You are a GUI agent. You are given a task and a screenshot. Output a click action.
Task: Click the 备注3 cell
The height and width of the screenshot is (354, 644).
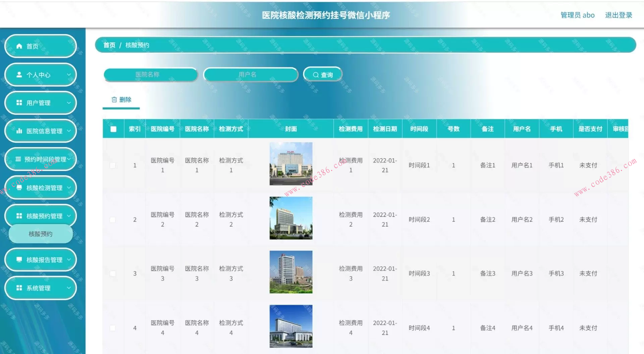pos(488,274)
